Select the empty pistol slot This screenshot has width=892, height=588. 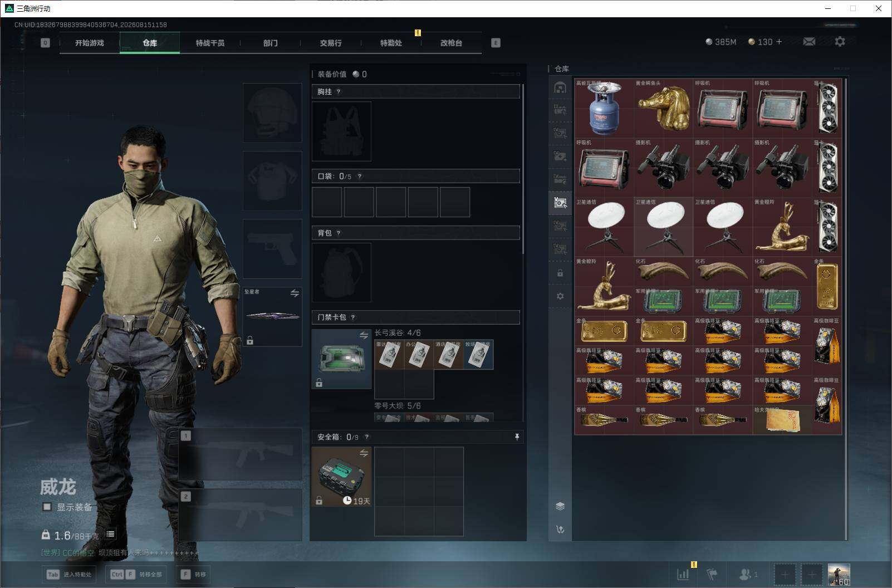point(272,248)
